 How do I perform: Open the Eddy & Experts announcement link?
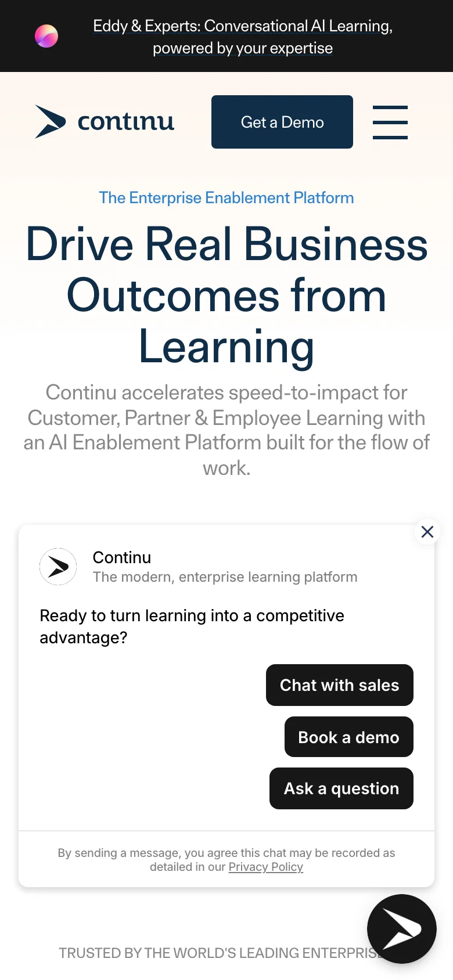pos(243,37)
